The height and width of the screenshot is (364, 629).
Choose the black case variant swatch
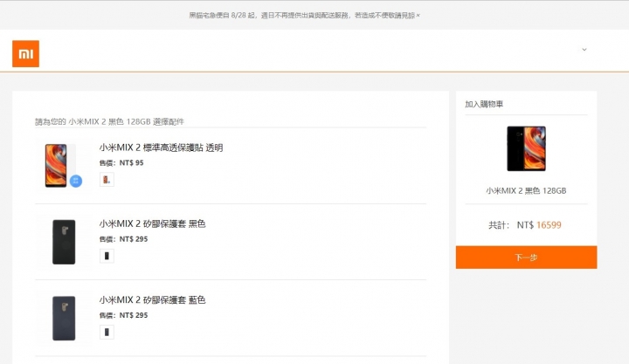pyautogui.click(x=107, y=256)
